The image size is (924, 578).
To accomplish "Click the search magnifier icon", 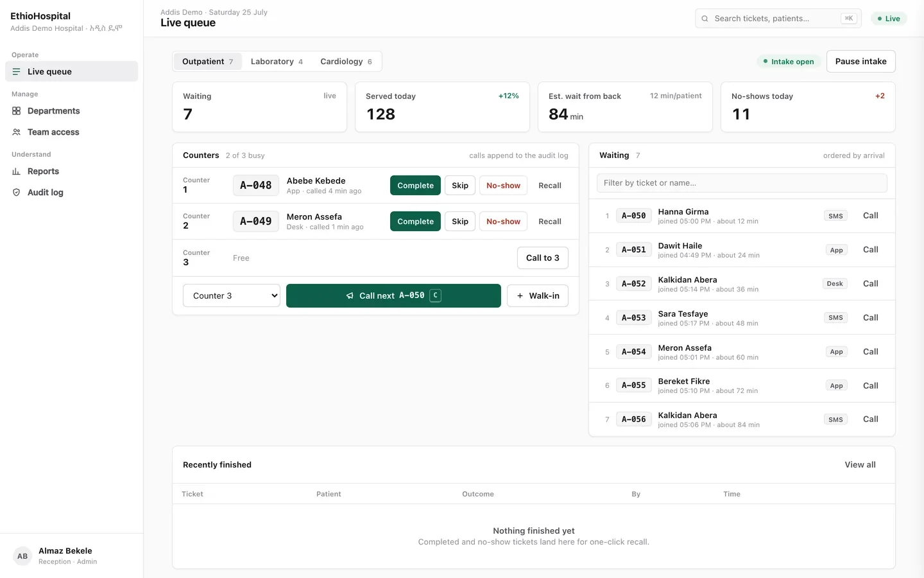I will (x=705, y=19).
